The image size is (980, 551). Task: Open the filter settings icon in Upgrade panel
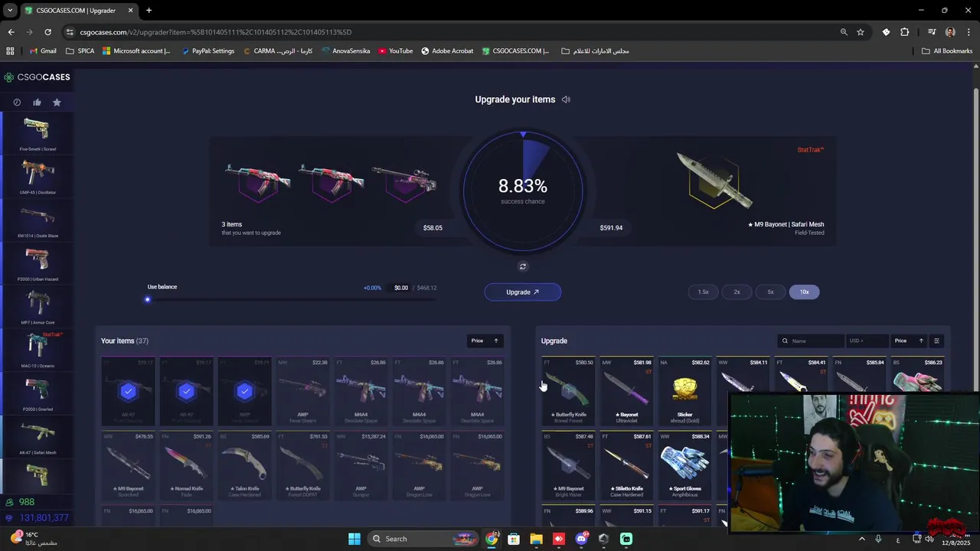coord(936,341)
